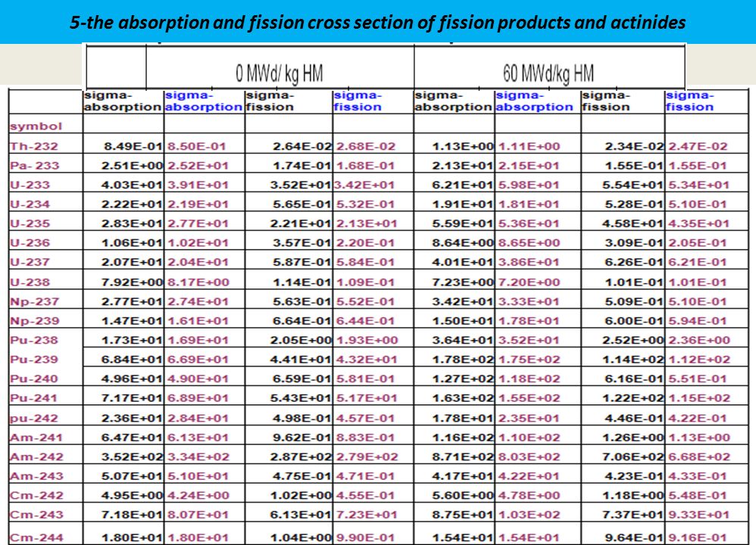Viewport: 756px width, 545px height.
Task: Select the '0 MWd/ kg HM' header
Action: click(280, 73)
